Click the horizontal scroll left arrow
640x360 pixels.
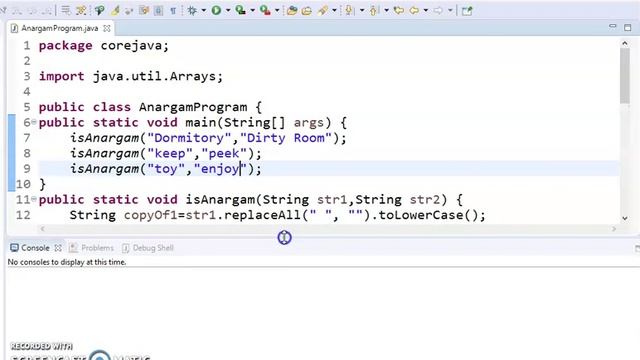click(42, 229)
